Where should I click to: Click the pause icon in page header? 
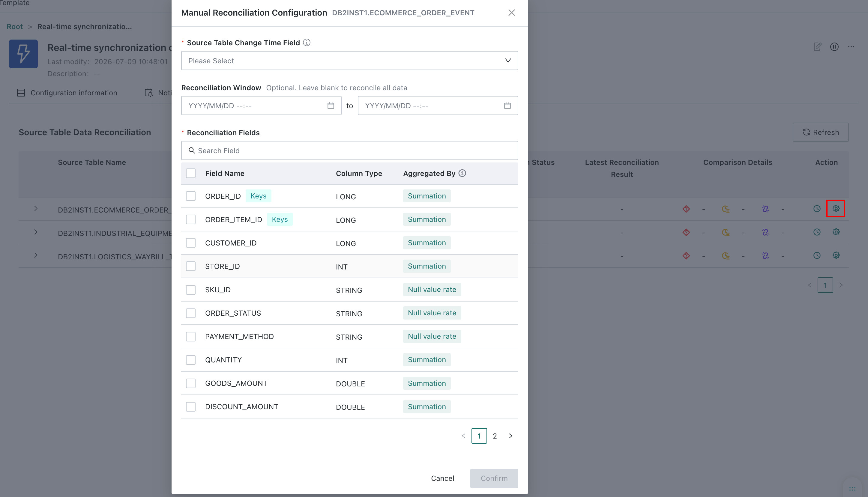(834, 47)
